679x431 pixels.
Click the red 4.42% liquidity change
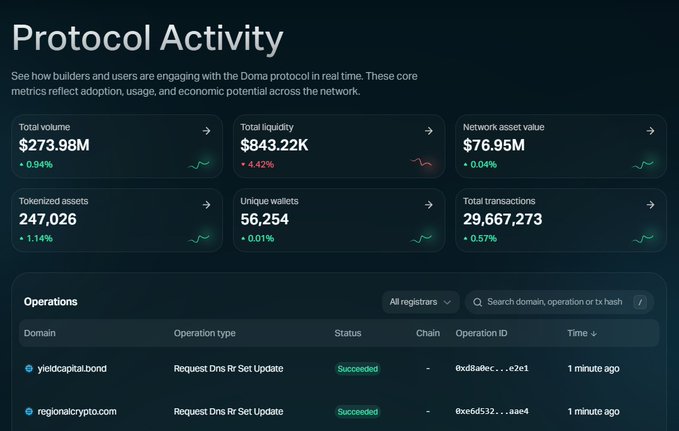257,165
